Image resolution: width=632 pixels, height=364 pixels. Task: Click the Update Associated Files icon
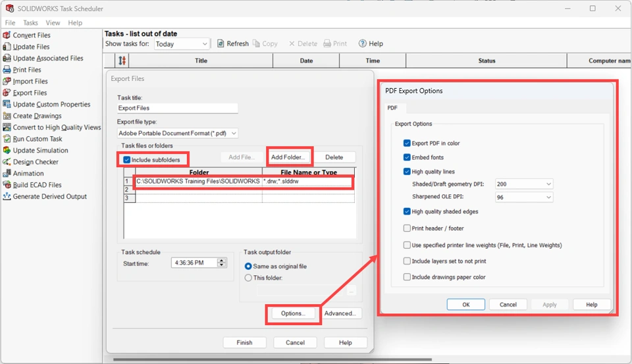point(7,58)
